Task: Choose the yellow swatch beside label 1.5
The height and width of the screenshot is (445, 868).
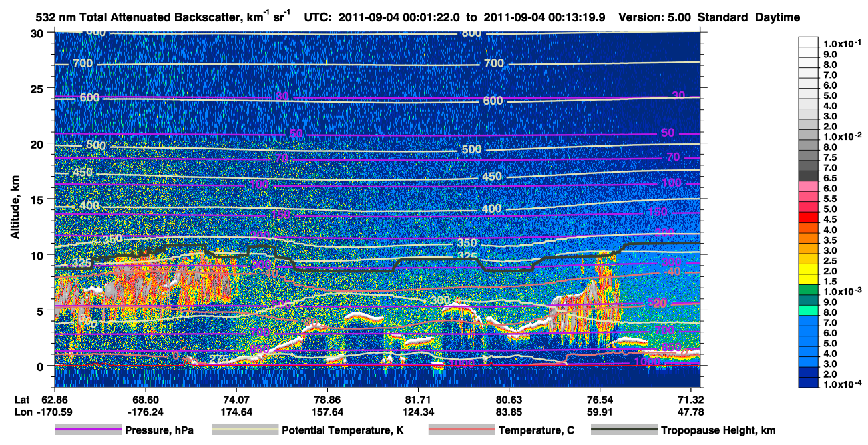Action: click(x=809, y=280)
